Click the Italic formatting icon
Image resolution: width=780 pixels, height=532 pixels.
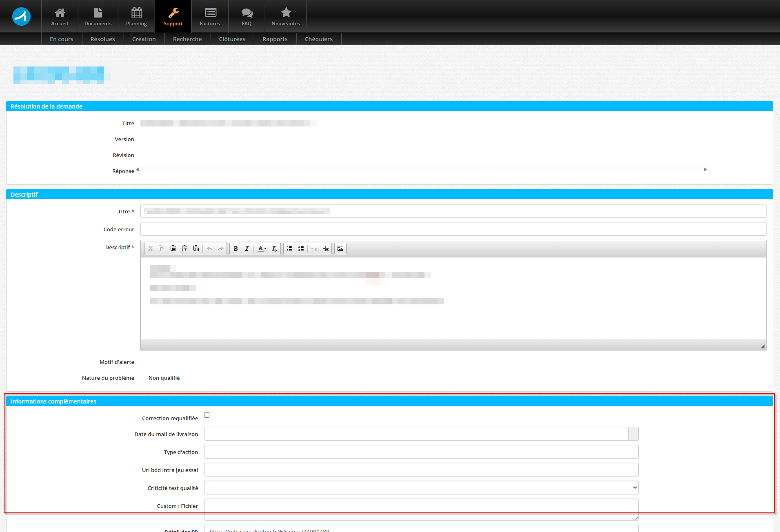(247, 248)
